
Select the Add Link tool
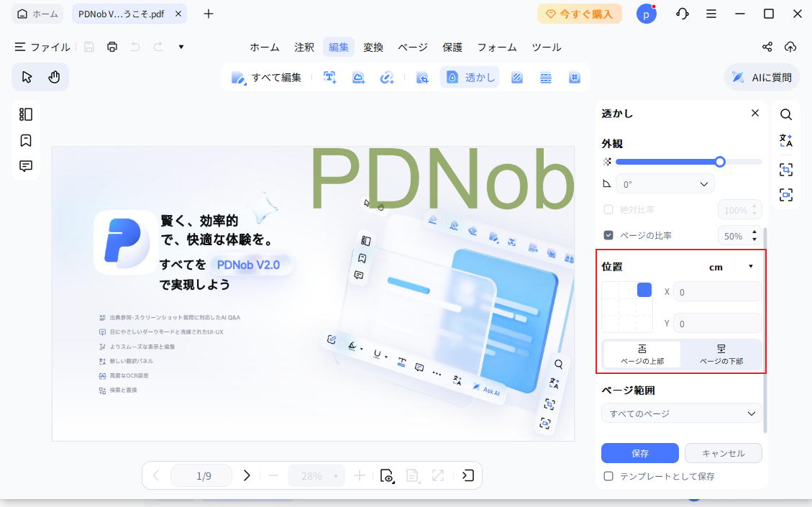click(x=387, y=77)
